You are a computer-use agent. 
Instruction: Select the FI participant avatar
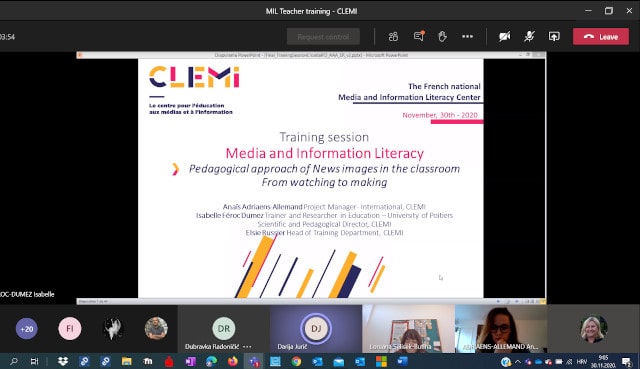[x=70, y=329]
